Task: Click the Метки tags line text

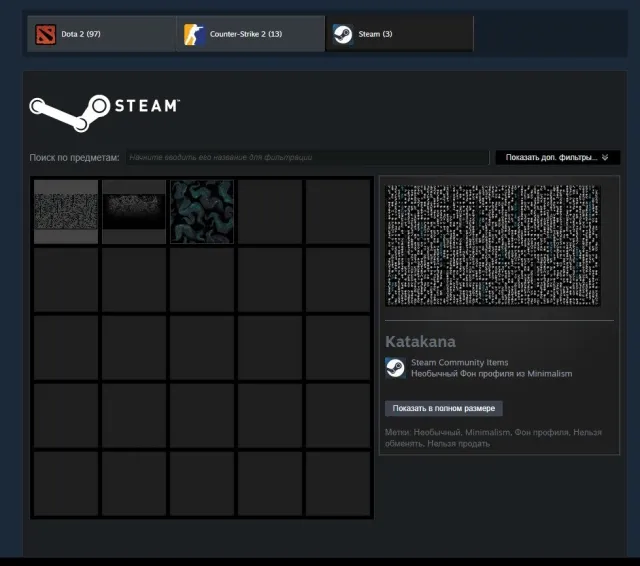Action: pyautogui.click(x=493, y=438)
